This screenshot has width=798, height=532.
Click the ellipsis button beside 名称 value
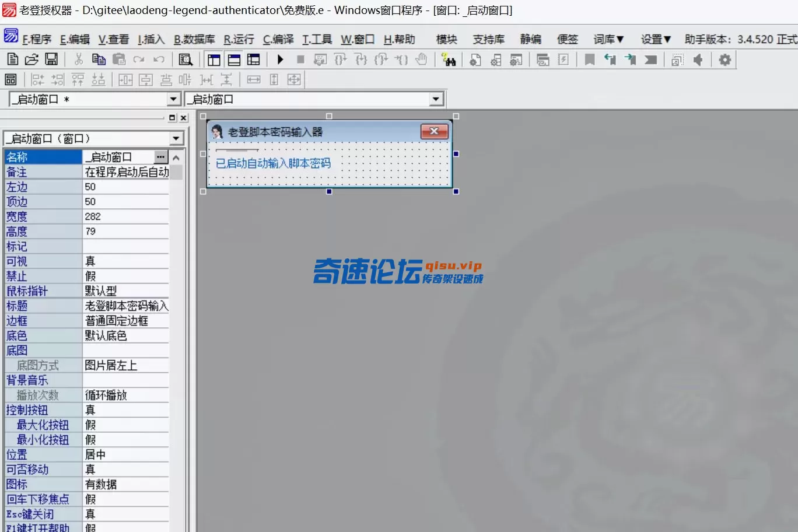point(160,157)
